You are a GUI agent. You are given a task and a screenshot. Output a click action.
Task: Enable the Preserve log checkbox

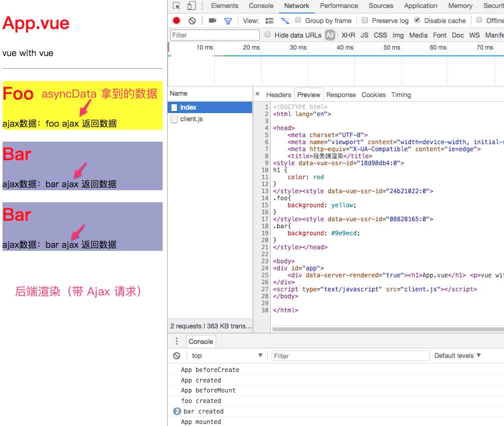pos(365,20)
